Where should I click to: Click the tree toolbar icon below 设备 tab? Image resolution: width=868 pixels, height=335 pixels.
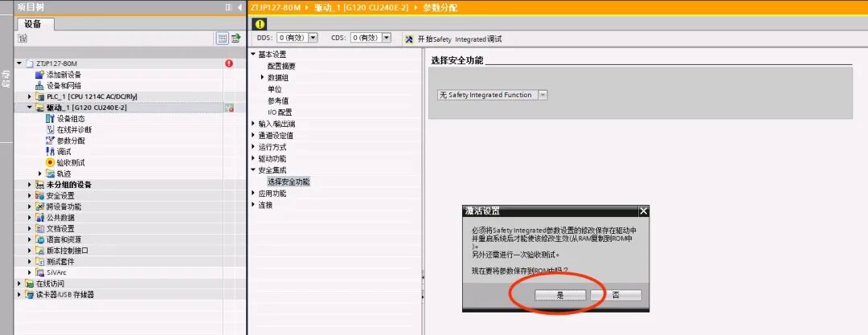[x=23, y=39]
